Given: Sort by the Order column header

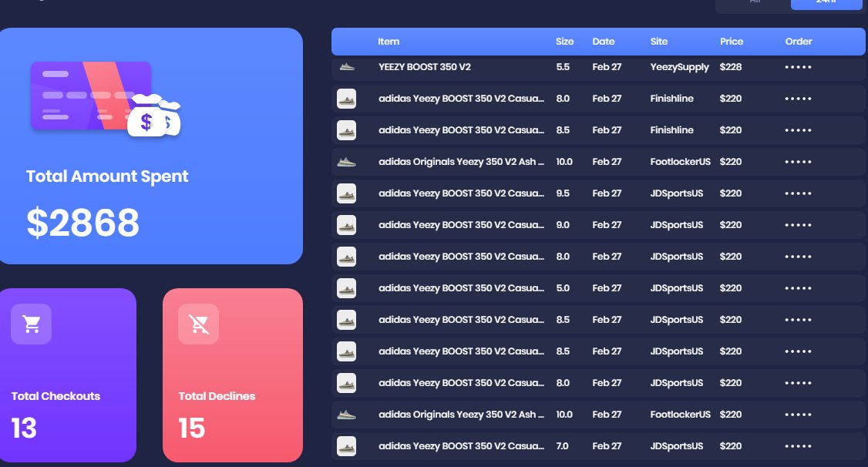Looking at the screenshot, I should [x=799, y=42].
